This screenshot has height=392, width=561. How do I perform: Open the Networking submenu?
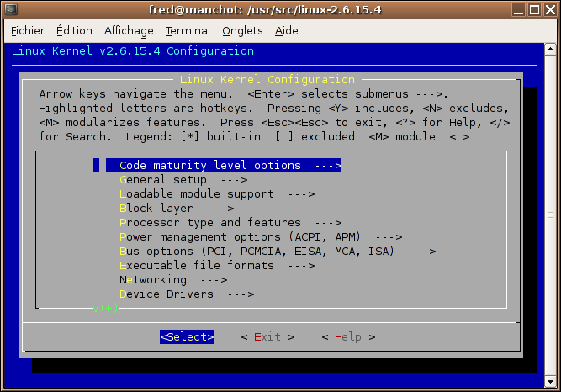[173, 280]
